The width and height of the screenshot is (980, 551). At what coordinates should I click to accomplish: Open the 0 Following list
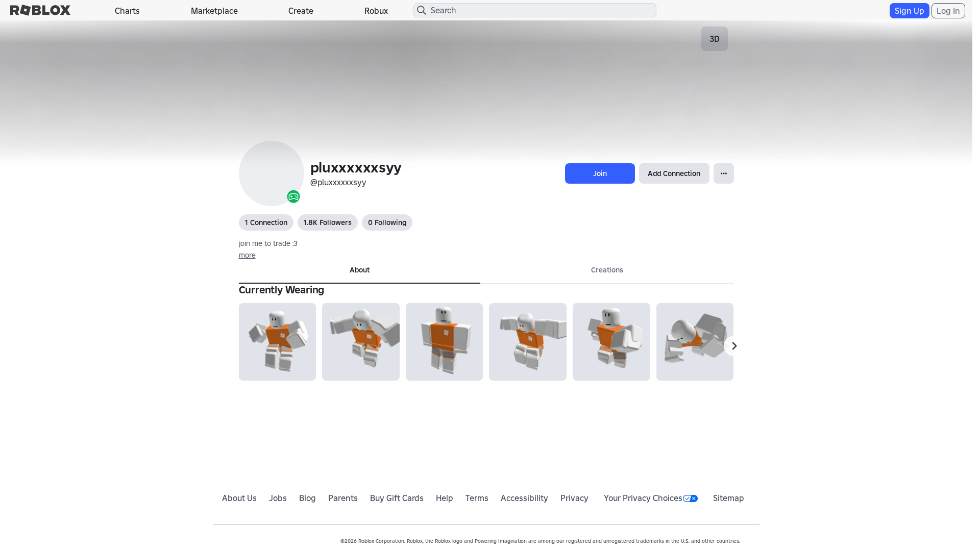(x=387, y=222)
